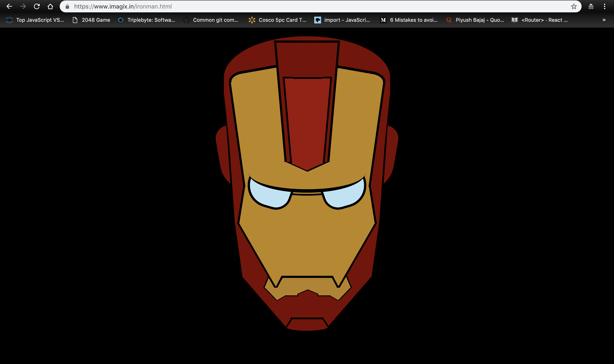Open <Router> · React ... bookmark
The width and height of the screenshot is (614, 364).
click(x=540, y=20)
